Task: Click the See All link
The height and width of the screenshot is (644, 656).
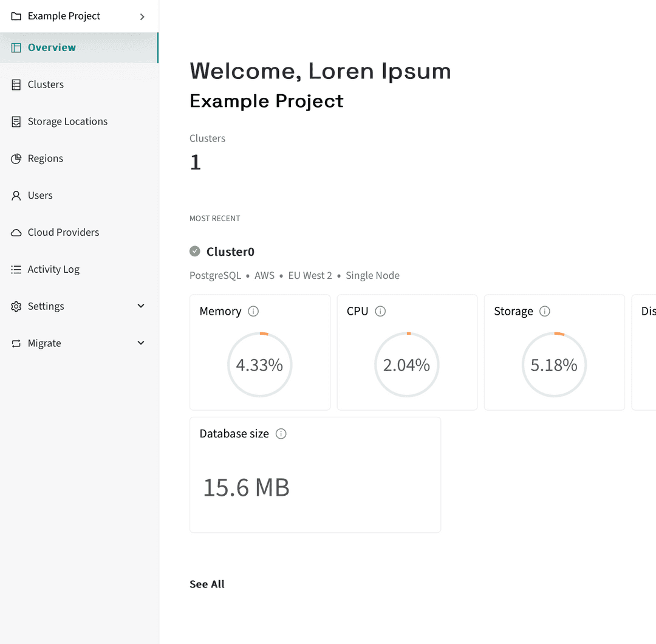Action: point(207,584)
